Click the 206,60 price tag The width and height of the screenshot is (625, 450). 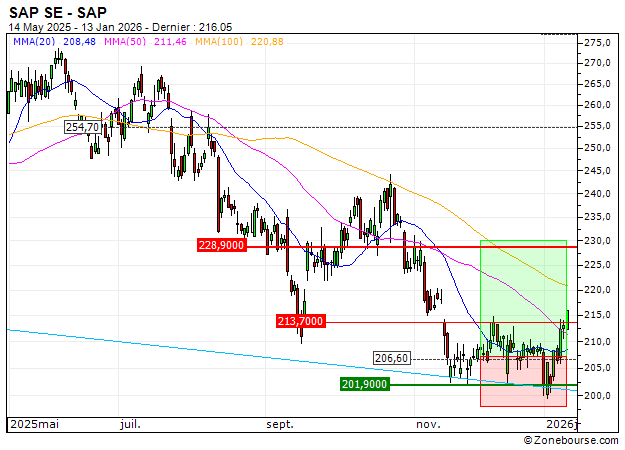pos(391,358)
